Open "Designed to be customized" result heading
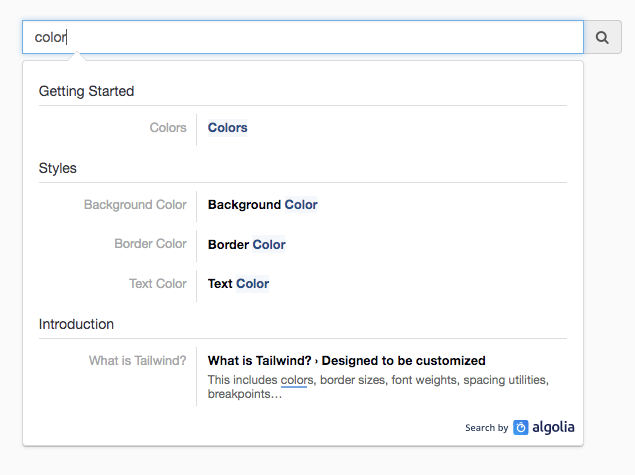 click(x=346, y=361)
